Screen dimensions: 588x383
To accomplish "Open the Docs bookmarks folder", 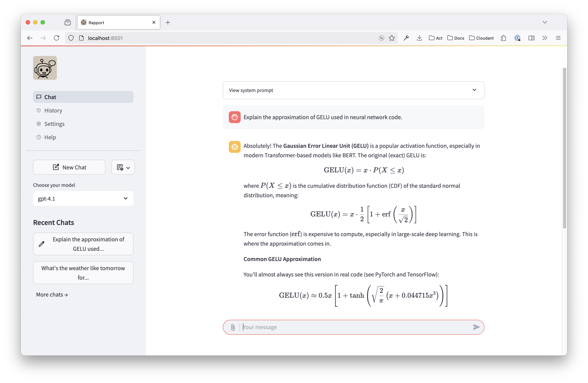I will [455, 38].
